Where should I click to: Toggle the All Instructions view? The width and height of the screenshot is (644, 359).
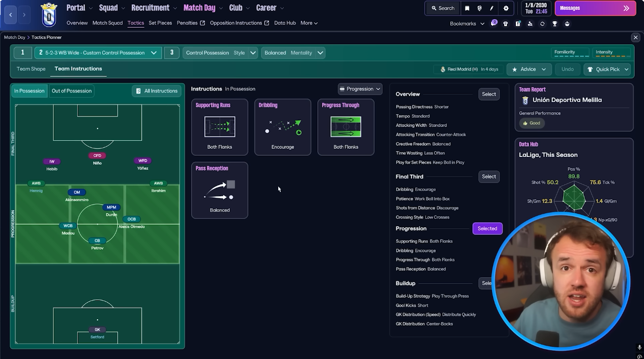pyautogui.click(x=156, y=91)
